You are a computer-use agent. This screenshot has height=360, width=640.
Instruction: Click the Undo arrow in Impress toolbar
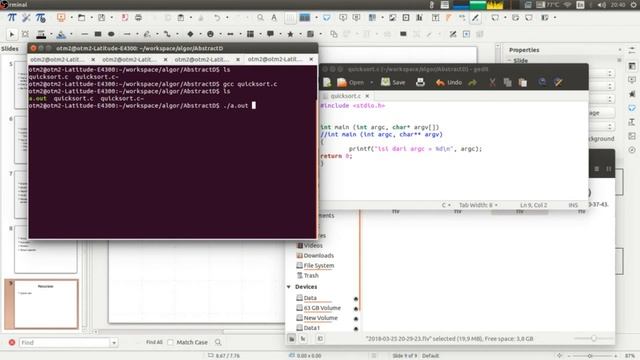(x=217, y=18)
